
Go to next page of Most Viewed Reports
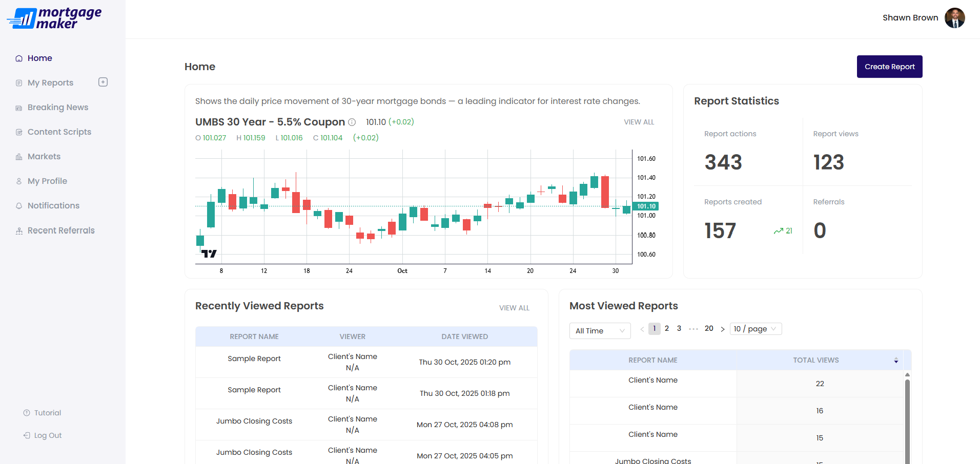(723, 329)
